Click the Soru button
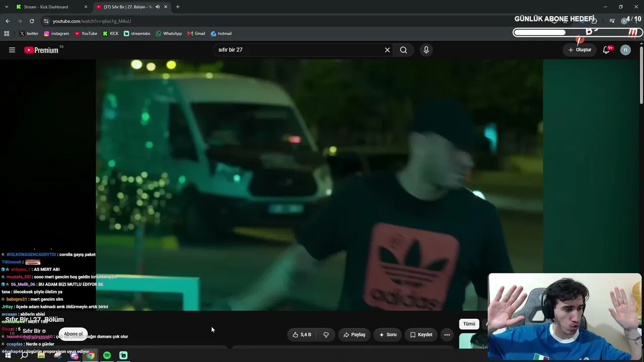This screenshot has height=362, width=644. tap(388, 334)
